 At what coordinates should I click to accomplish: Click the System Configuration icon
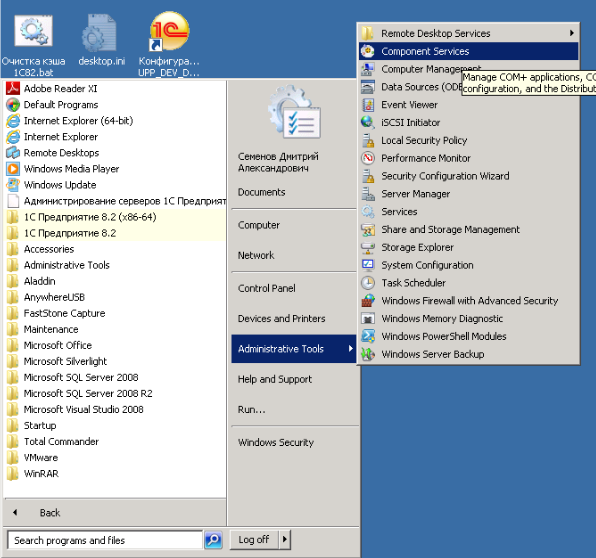[x=368, y=265]
